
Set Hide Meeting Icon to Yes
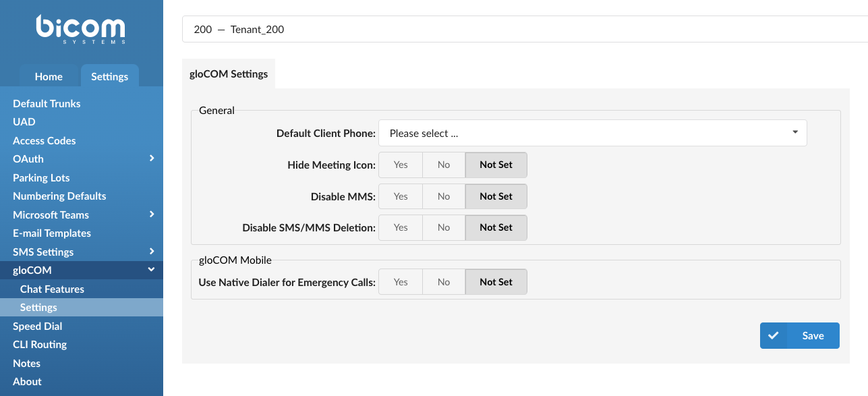click(400, 165)
